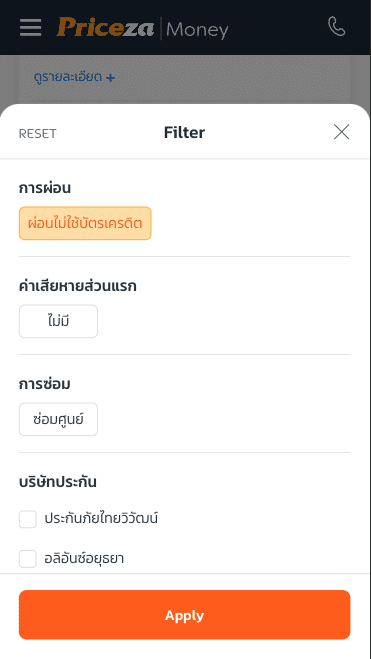Screen dimensions: 371x659
Task: Click the Priceza logo
Action: coord(105,28)
